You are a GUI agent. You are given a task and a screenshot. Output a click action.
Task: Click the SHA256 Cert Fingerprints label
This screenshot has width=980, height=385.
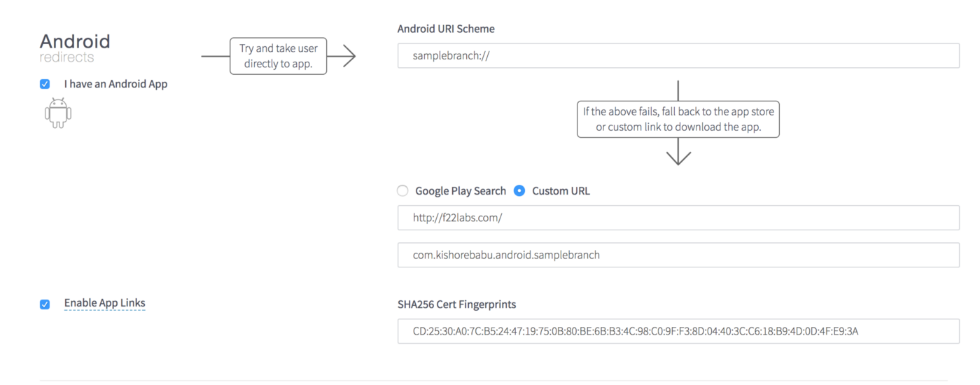pos(457,304)
